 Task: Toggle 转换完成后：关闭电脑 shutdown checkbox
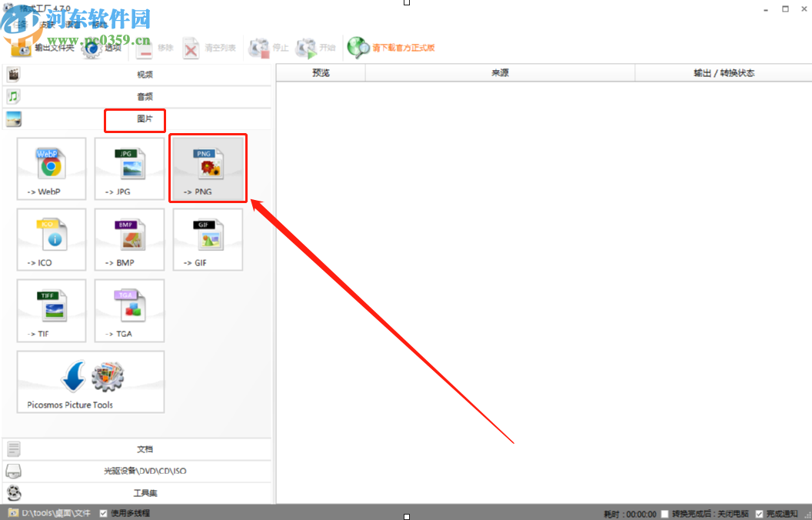click(x=665, y=514)
